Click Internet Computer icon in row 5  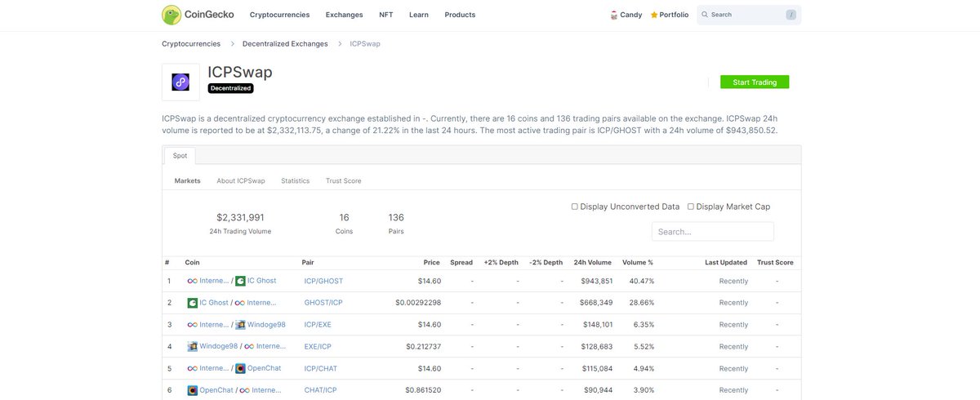pos(192,368)
